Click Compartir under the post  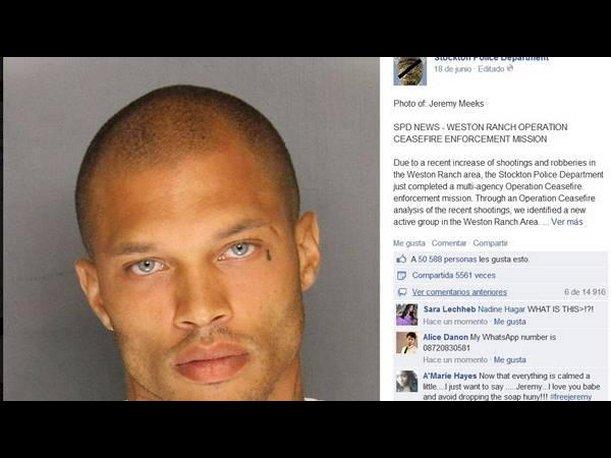pyautogui.click(x=490, y=243)
